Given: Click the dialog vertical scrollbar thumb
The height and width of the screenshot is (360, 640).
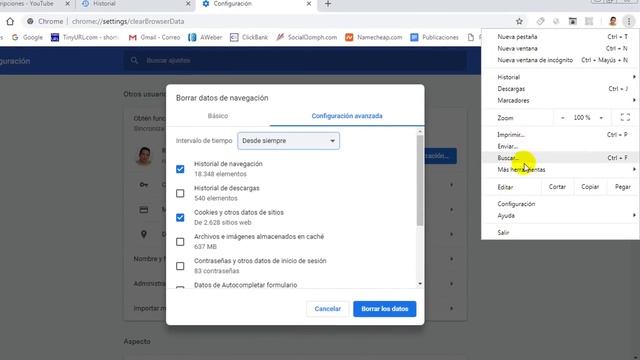Looking at the screenshot, I should click(420, 181).
